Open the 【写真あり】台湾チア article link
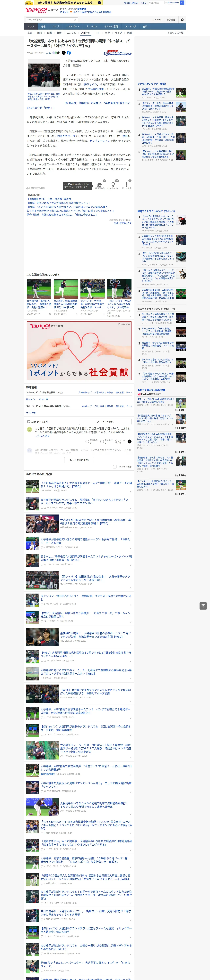This screenshot has width=210, height=980. pos(78,105)
